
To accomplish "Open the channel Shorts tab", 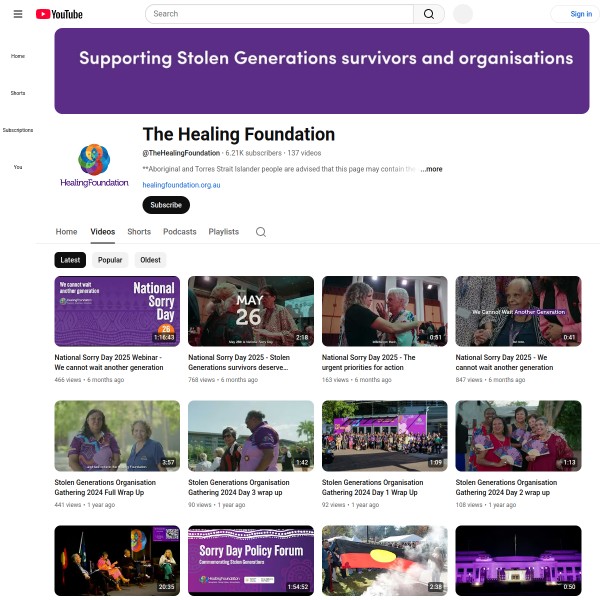I will (x=139, y=232).
